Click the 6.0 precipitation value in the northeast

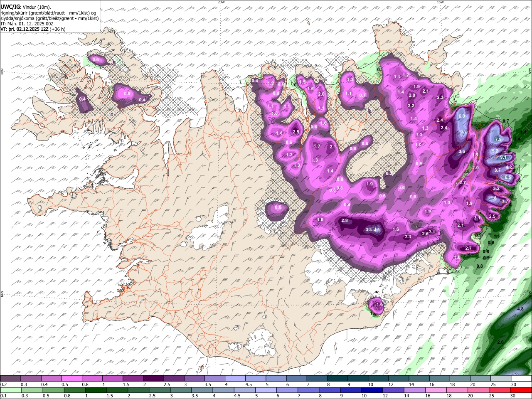[461, 116]
